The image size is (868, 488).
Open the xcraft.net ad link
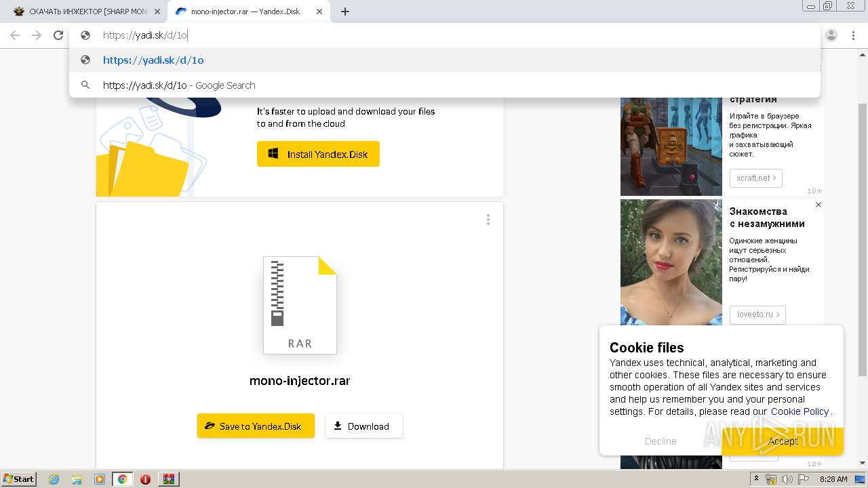[756, 178]
